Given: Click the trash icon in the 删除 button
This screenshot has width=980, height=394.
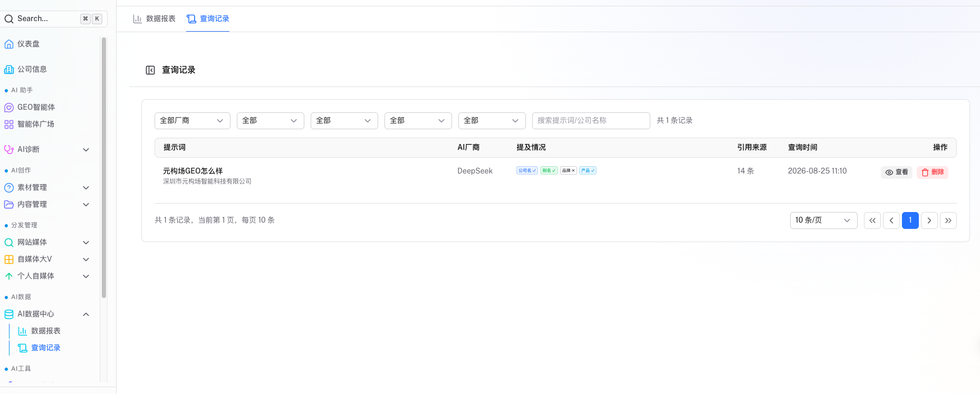Looking at the screenshot, I should 925,172.
